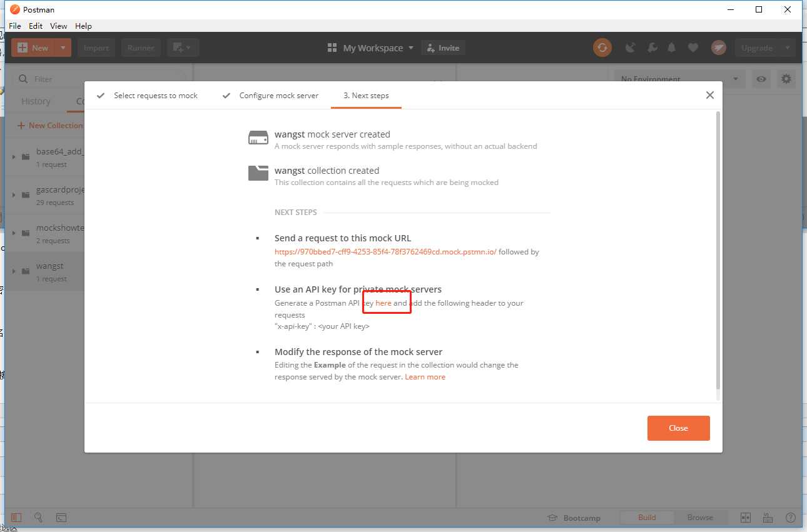Click the Postman logo in title bar
Viewport: 807px width, 532px height.
pyautogui.click(x=14, y=9)
